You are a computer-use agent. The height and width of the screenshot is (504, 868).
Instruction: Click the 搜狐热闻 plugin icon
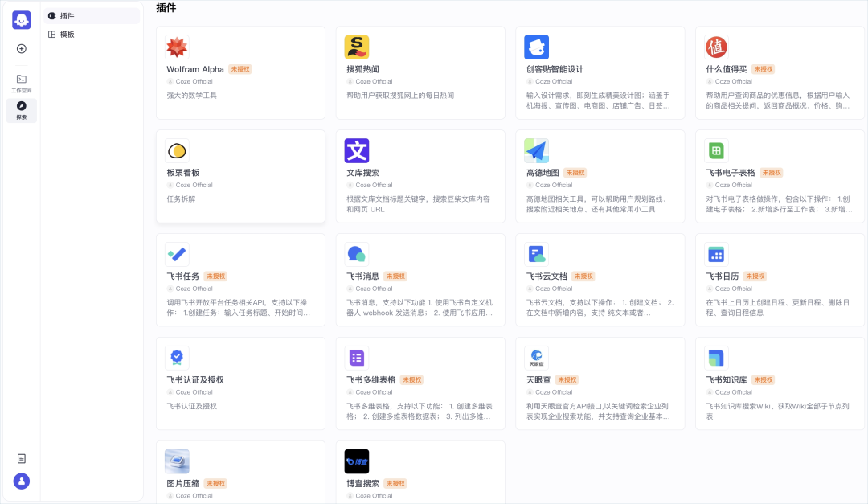tap(357, 47)
